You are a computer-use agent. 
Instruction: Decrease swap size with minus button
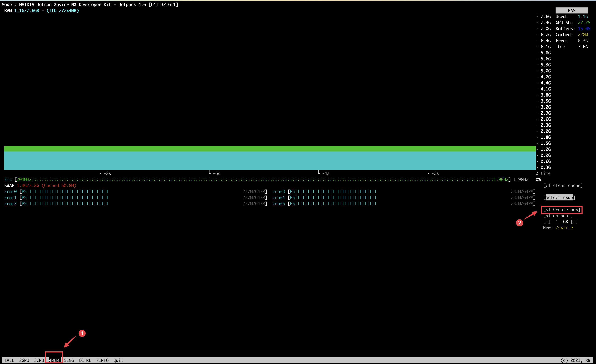coord(547,222)
